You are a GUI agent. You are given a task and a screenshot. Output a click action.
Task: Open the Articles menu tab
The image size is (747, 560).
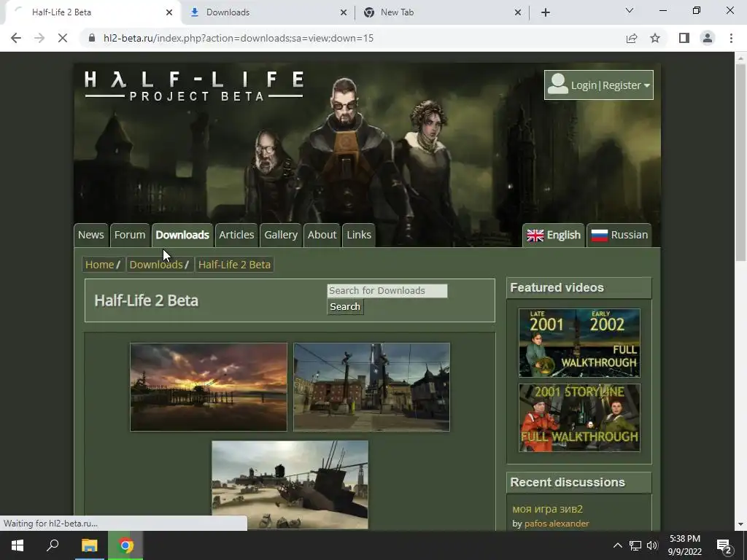coord(236,235)
